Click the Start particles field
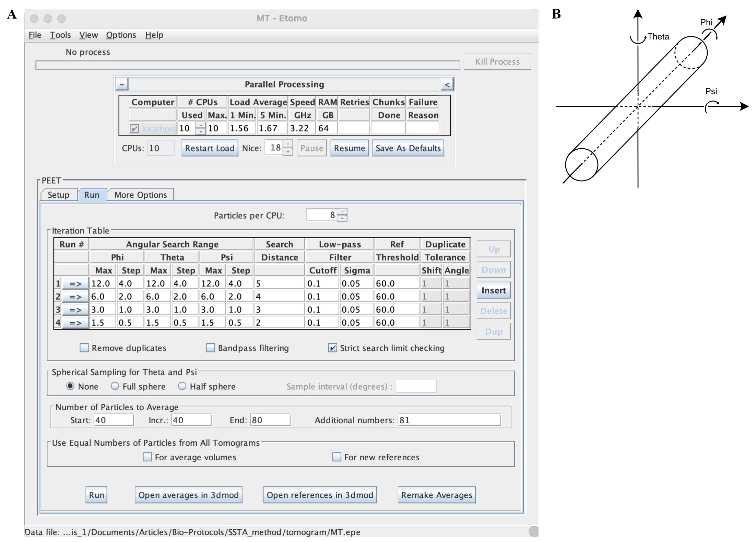This screenshot has width=756, height=542. 114,420
